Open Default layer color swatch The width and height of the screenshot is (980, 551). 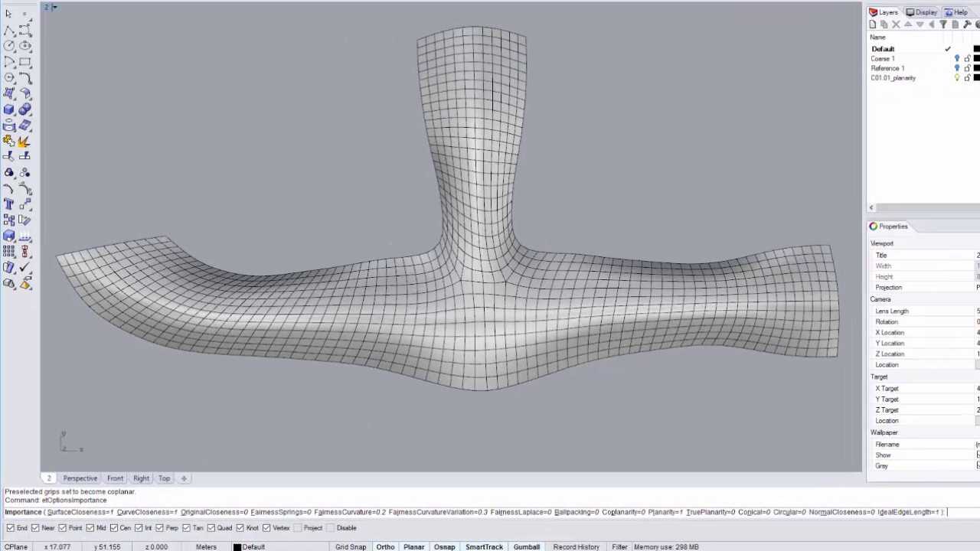tap(977, 49)
